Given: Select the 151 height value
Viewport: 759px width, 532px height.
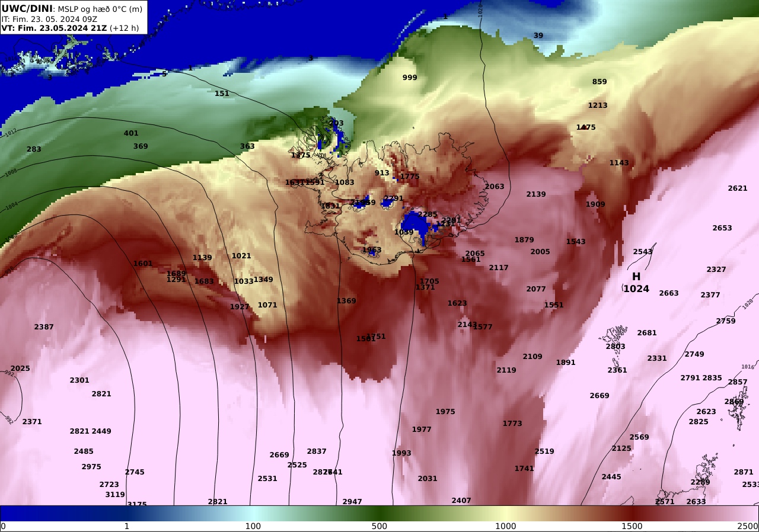Looking at the screenshot, I should (x=222, y=94).
